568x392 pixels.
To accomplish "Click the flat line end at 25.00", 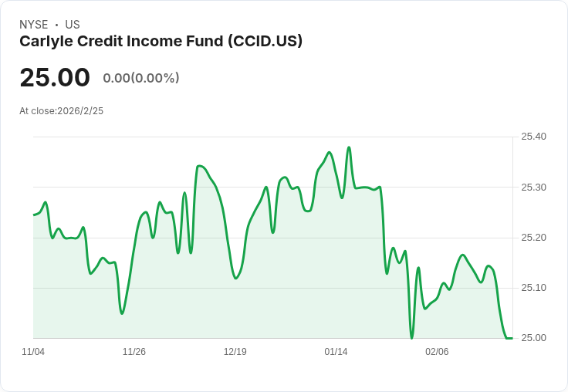I will 509,338.
